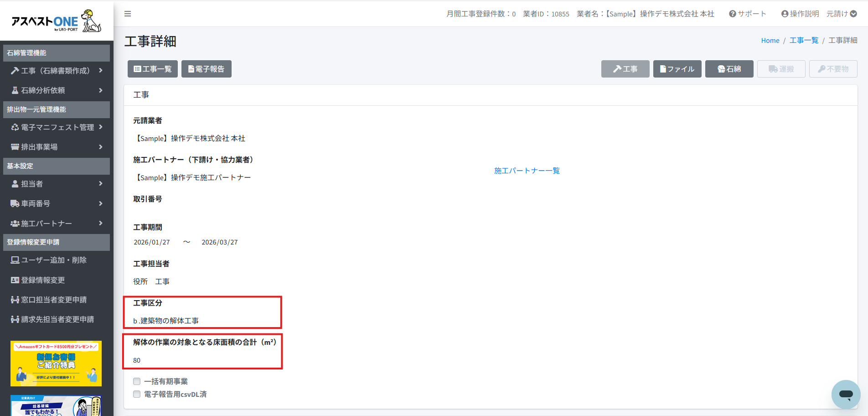This screenshot has height=416, width=868.
Task: Switch to the ファイル tab
Action: point(677,69)
